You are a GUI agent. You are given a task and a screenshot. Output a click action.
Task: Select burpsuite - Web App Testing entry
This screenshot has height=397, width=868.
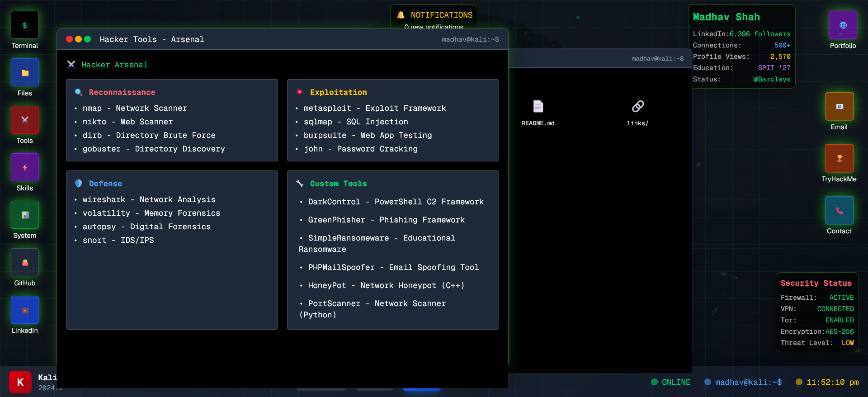[368, 135]
